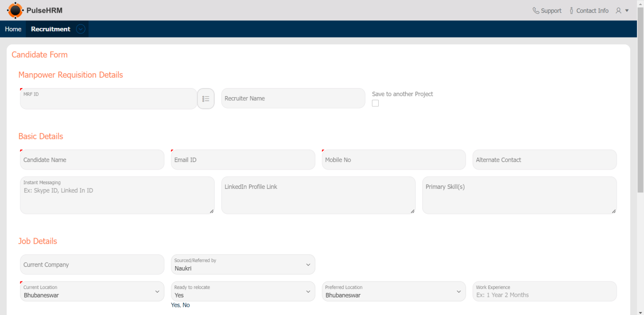Viewport: 644px width, 315px height.
Task: Enable Save to another Project checkbox
Action: click(x=375, y=103)
